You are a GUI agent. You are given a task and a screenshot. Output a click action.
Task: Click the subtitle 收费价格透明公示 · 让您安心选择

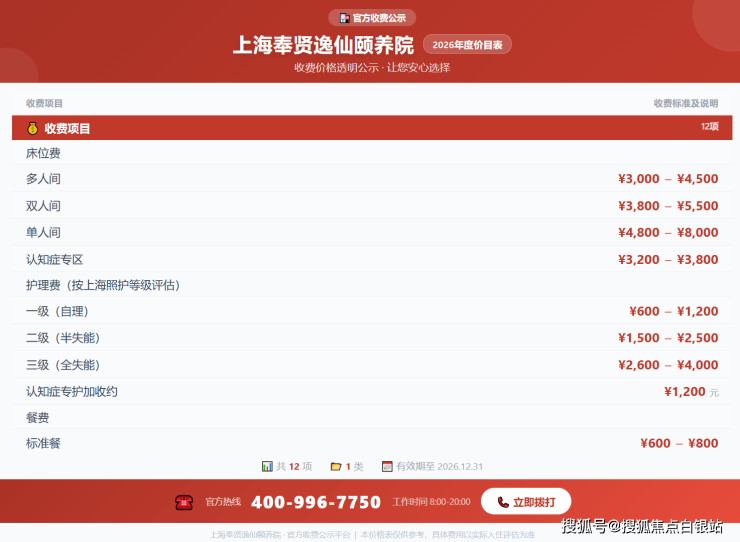tap(372, 68)
